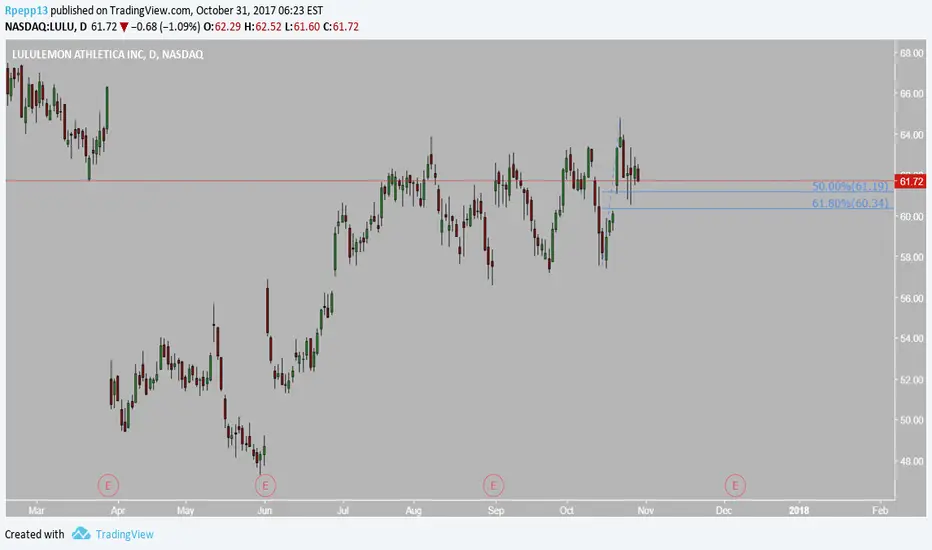Click the 50.00 price axis label
This screenshot has width=932, height=550.
(x=912, y=420)
